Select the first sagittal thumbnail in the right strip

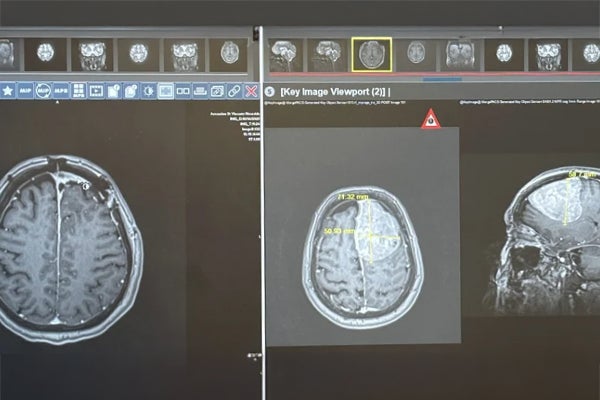pyautogui.click(x=285, y=55)
